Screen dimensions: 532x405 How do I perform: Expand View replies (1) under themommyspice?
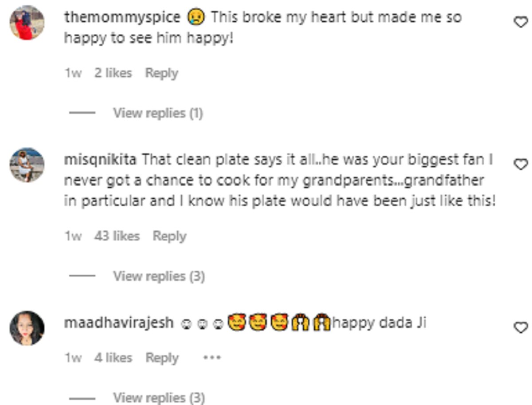158,114
